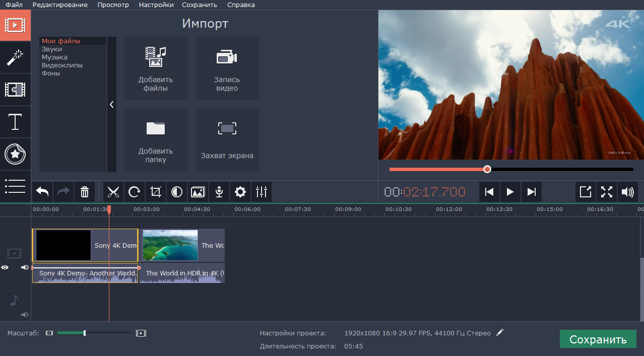Open the Titles panel with T icon

[15, 122]
